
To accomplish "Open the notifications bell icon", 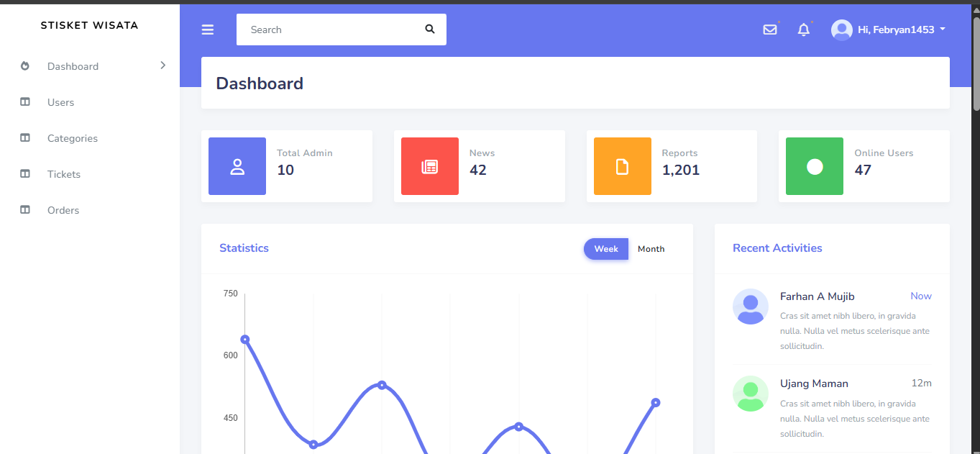I will click(804, 29).
